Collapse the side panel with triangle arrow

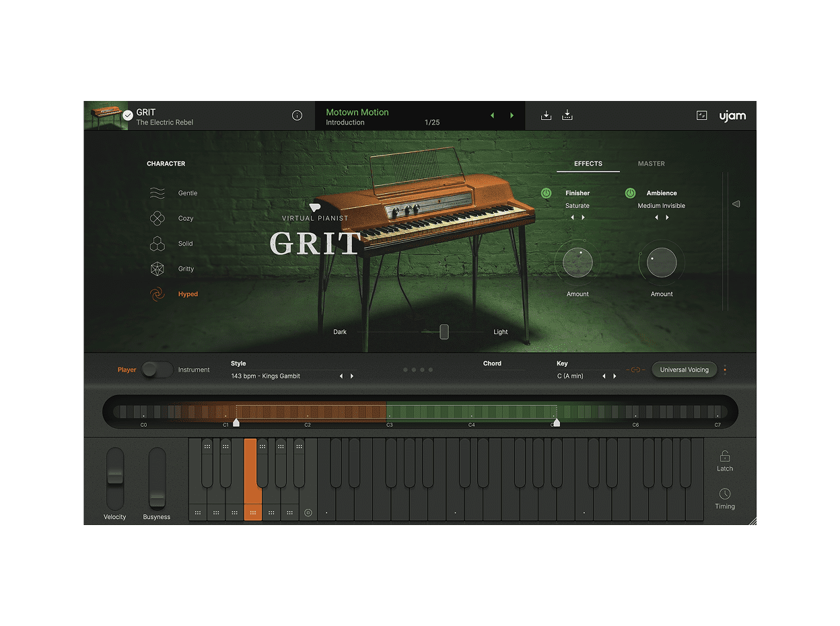tap(736, 204)
